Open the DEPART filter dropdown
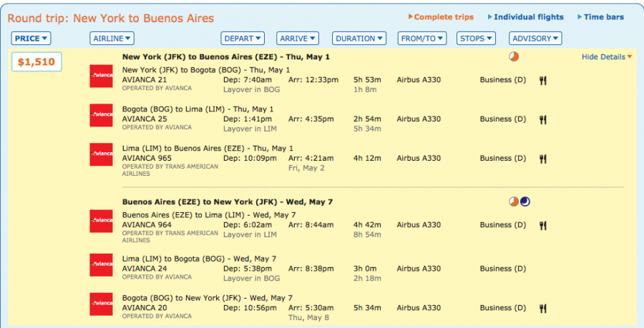Screen dimensions: 644x328 coord(243,39)
